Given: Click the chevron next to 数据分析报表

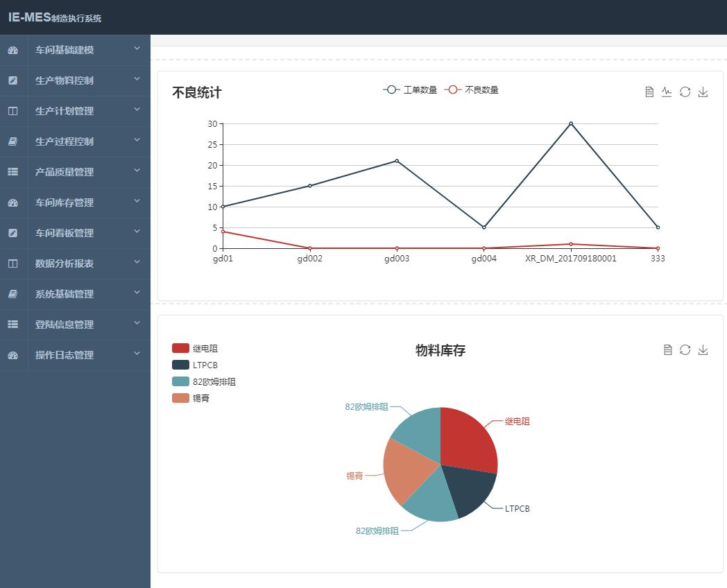Looking at the screenshot, I should 137,263.
